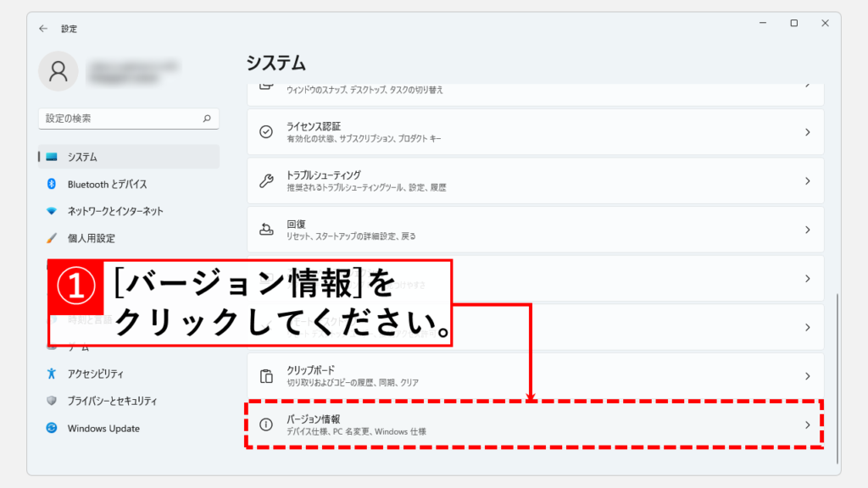The image size is (868, 488).
Task: Open 回復 settings row
Action: pyautogui.click(x=536, y=230)
